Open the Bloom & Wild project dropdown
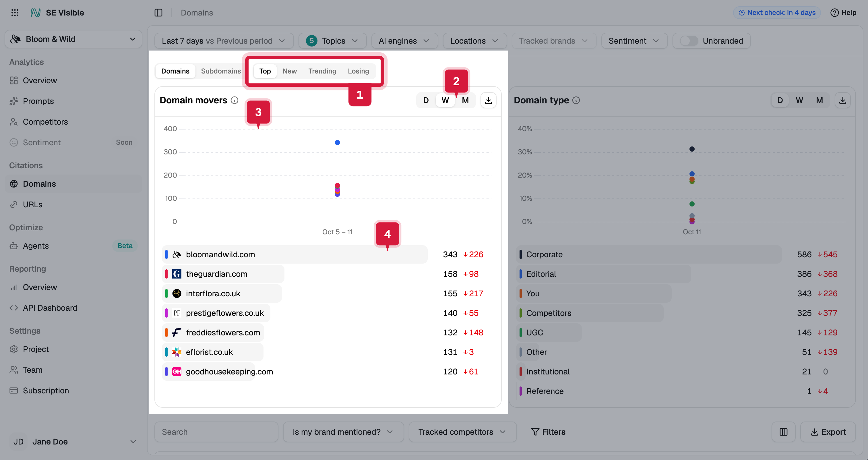The image size is (868, 460). (x=73, y=39)
